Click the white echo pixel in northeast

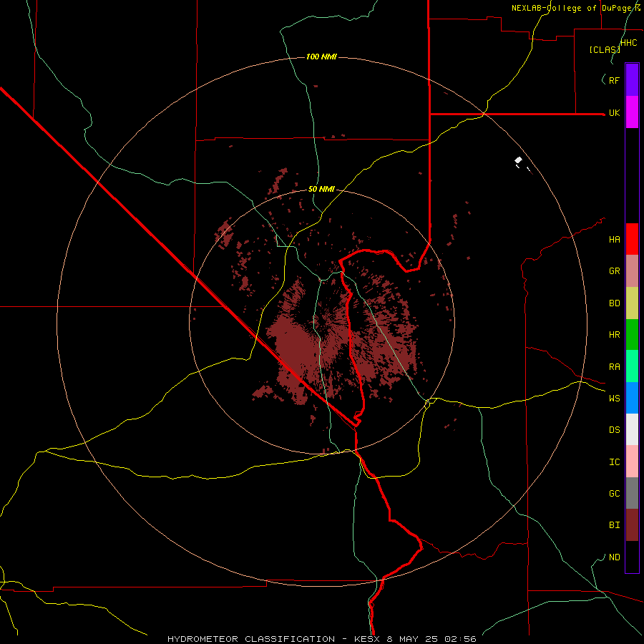click(519, 160)
